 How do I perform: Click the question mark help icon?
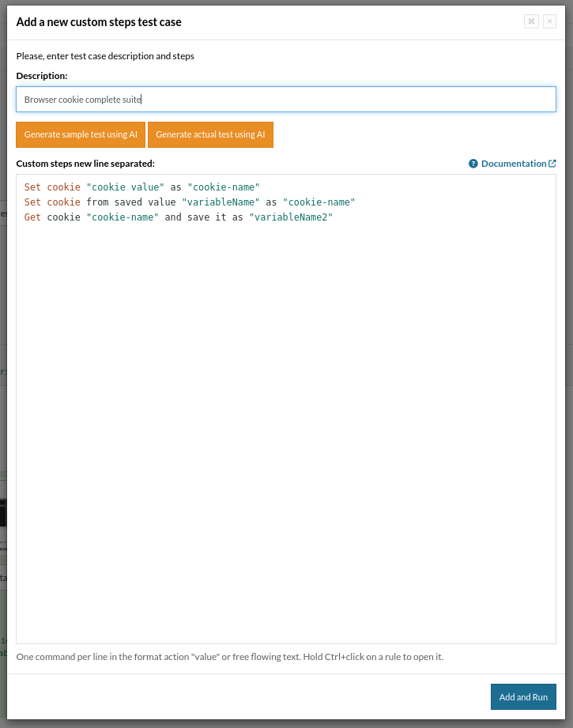(473, 164)
